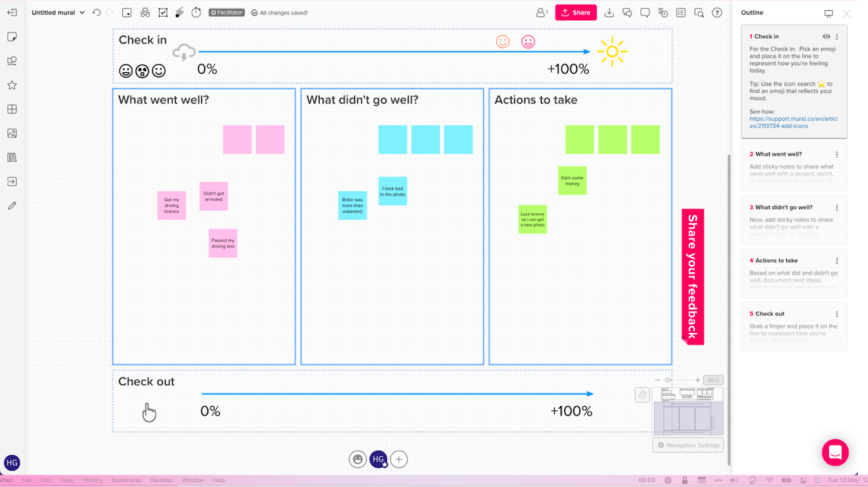Click the exit mural arrow icon
Viewport: 868px width, 487px height.
(x=12, y=12)
